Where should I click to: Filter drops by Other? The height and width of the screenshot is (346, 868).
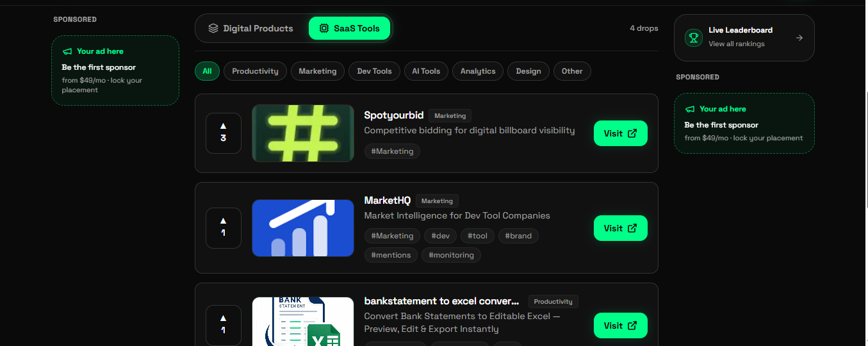572,71
